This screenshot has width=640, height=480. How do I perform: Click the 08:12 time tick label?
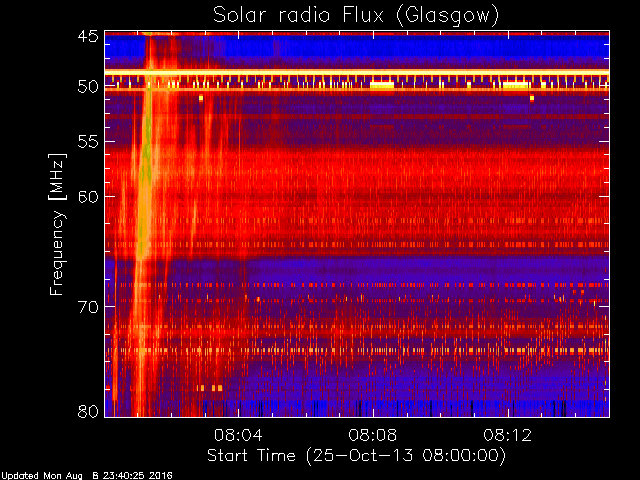[507, 435]
